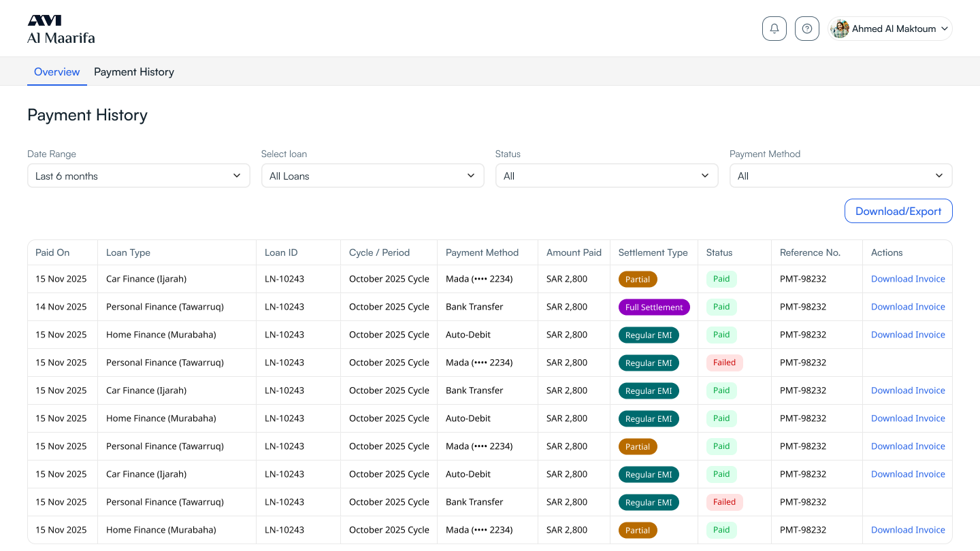Switch to the Overview tab

57,71
